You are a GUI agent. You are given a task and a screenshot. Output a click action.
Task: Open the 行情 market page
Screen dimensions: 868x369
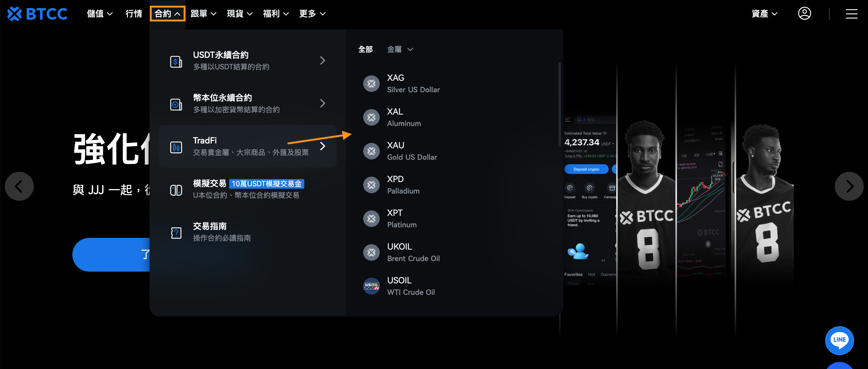tap(134, 14)
